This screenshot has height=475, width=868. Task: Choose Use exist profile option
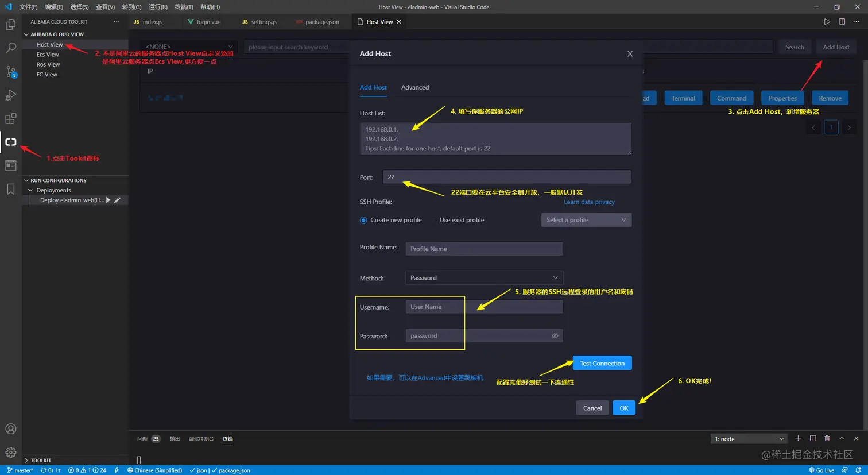[x=463, y=219]
